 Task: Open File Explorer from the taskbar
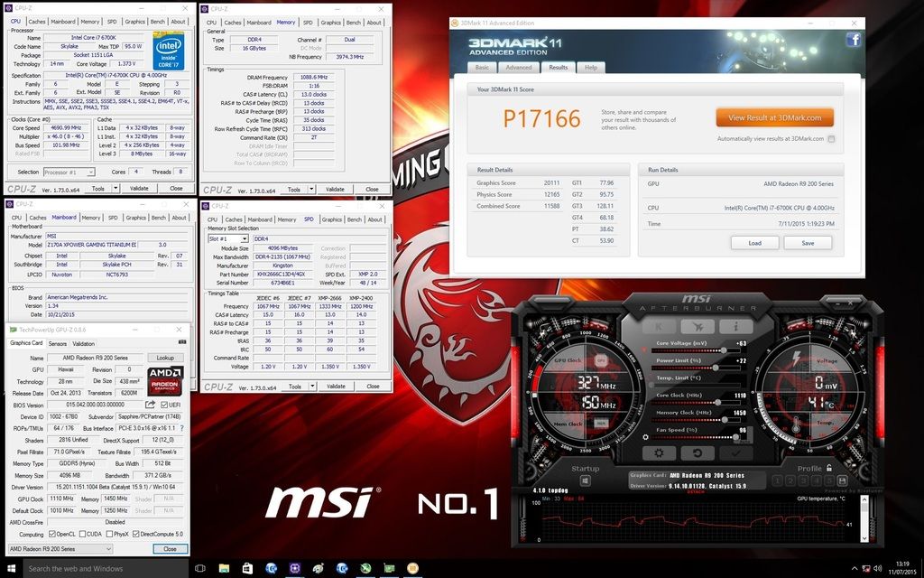[x=224, y=569]
